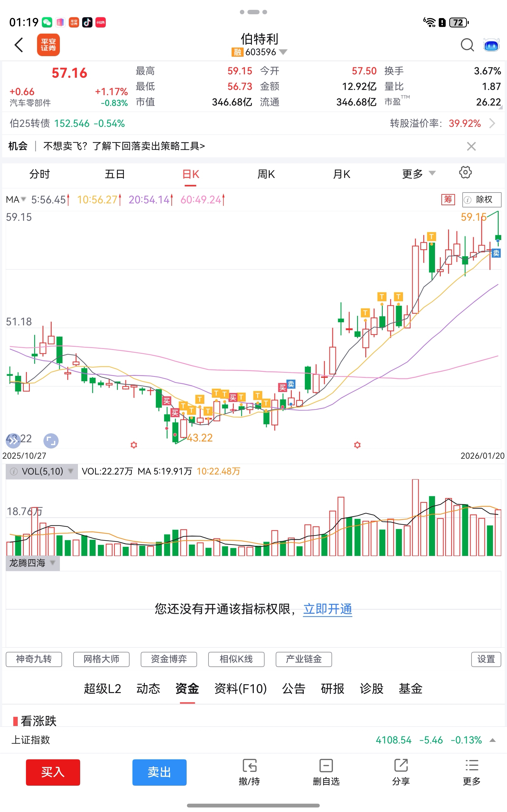This screenshot has width=507, height=812.
Task: Open the 资料(F10) tab
Action: tap(241, 689)
